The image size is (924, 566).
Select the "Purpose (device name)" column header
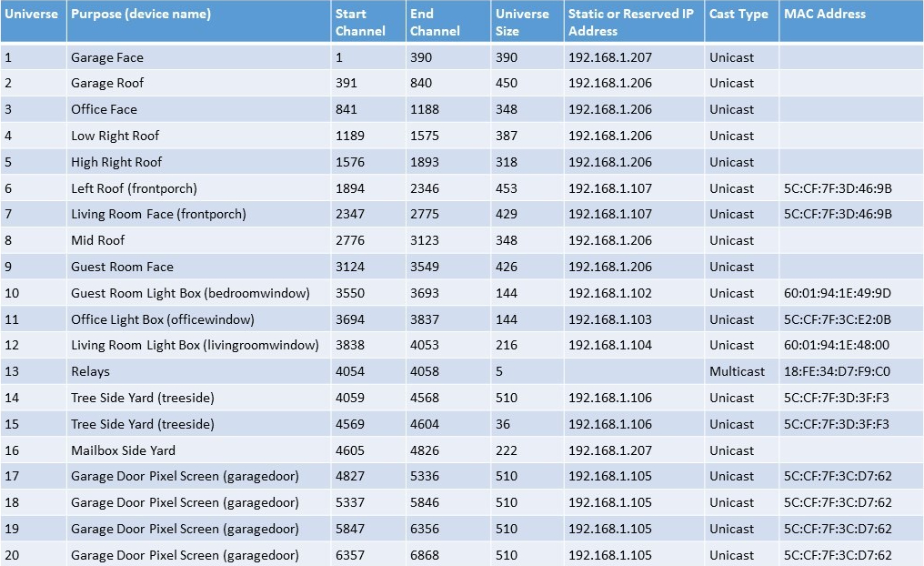[x=141, y=15]
